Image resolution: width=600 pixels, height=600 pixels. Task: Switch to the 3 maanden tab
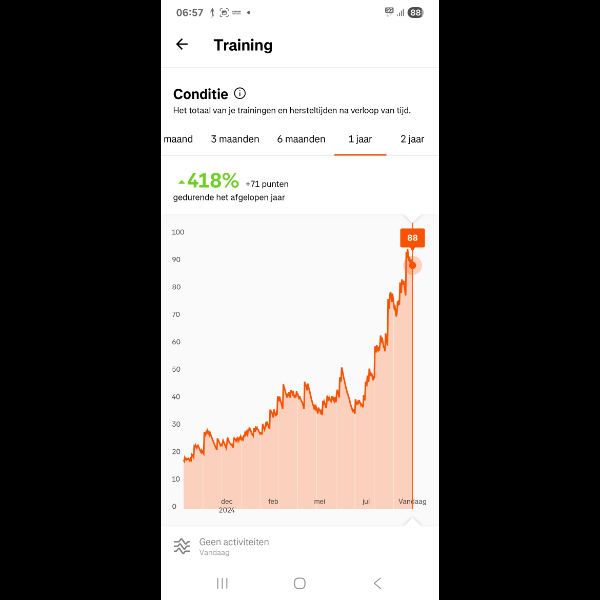[235, 139]
